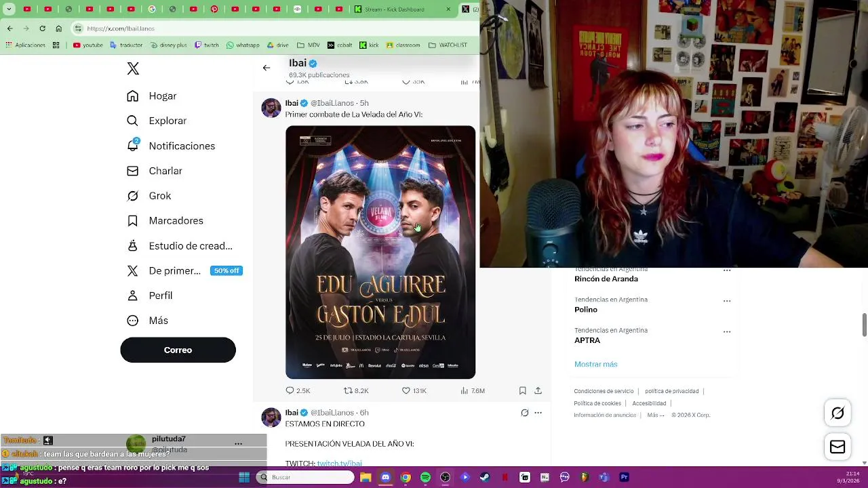The width and height of the screenshot is (868, 488).
Task: Open Discord from the taskbar
Action: pyautogui.click(x=385, y=477)
